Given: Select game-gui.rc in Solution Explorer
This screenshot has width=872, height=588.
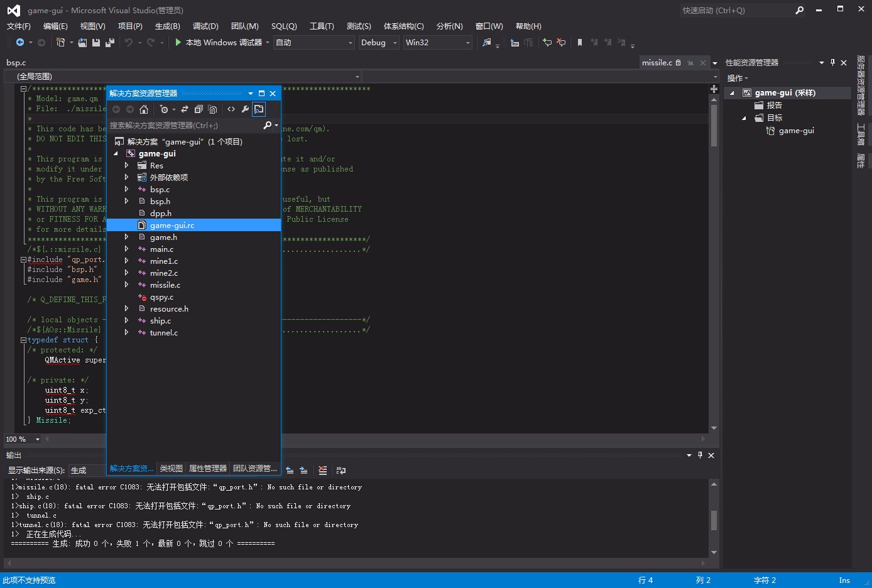Looking at the screenshot, I should [172, 226].
